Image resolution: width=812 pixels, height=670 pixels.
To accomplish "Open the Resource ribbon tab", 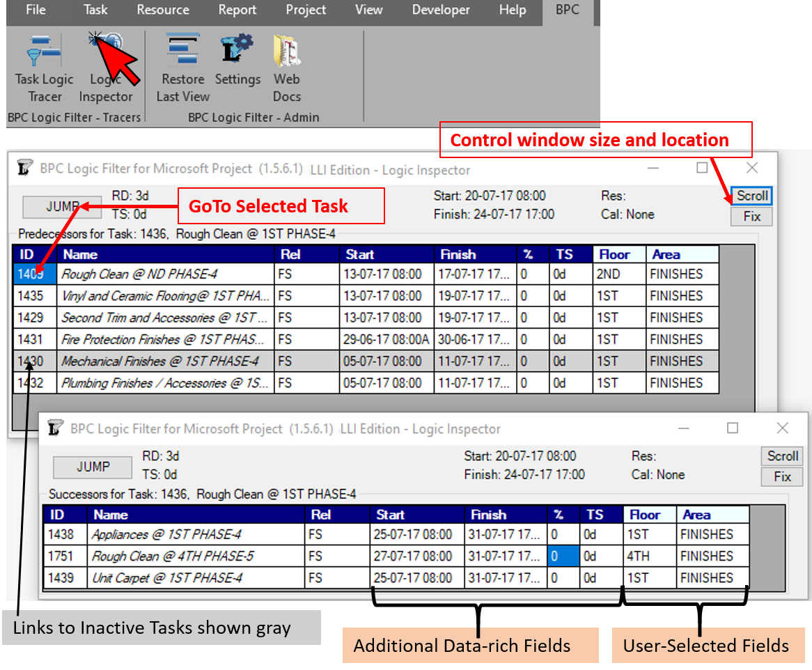I will click(163, 10).
